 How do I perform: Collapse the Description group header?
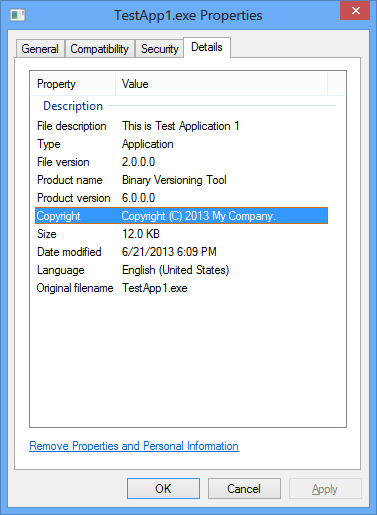click(73, 106)
